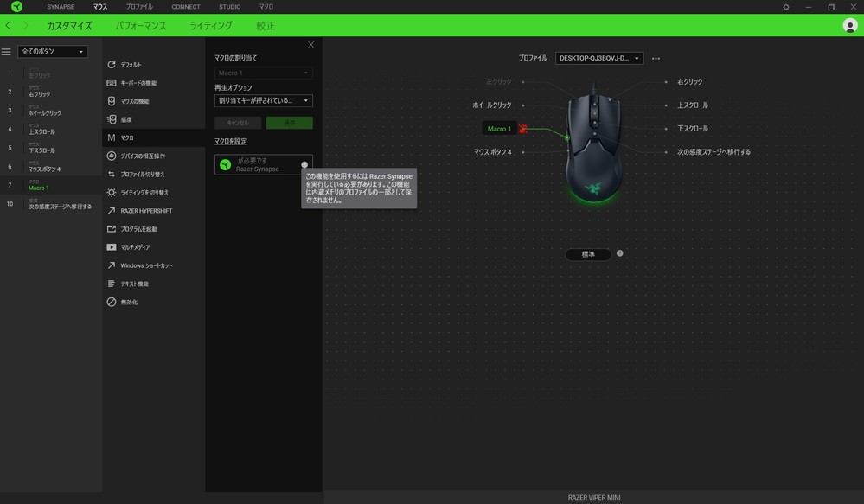Click the 次の感度ステージへ移行する label on the diagram
864x504 pixels.
pos(714,152)
